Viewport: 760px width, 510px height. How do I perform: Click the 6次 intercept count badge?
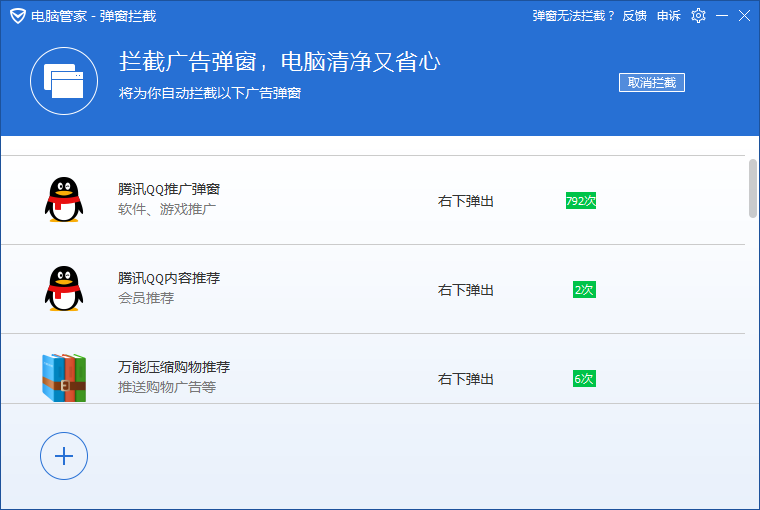click(x=584, y=379)
